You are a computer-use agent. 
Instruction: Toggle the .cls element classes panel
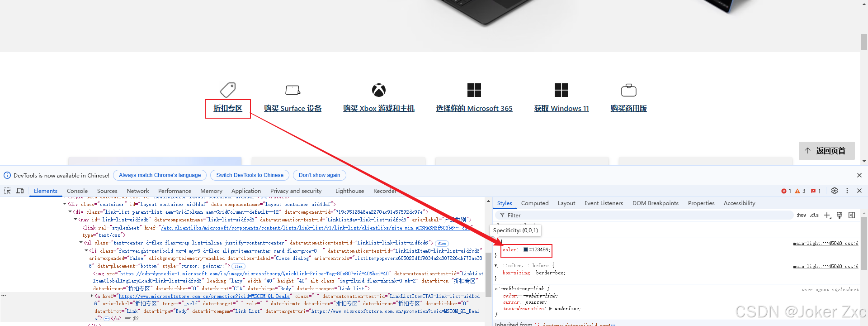point(814,216)
